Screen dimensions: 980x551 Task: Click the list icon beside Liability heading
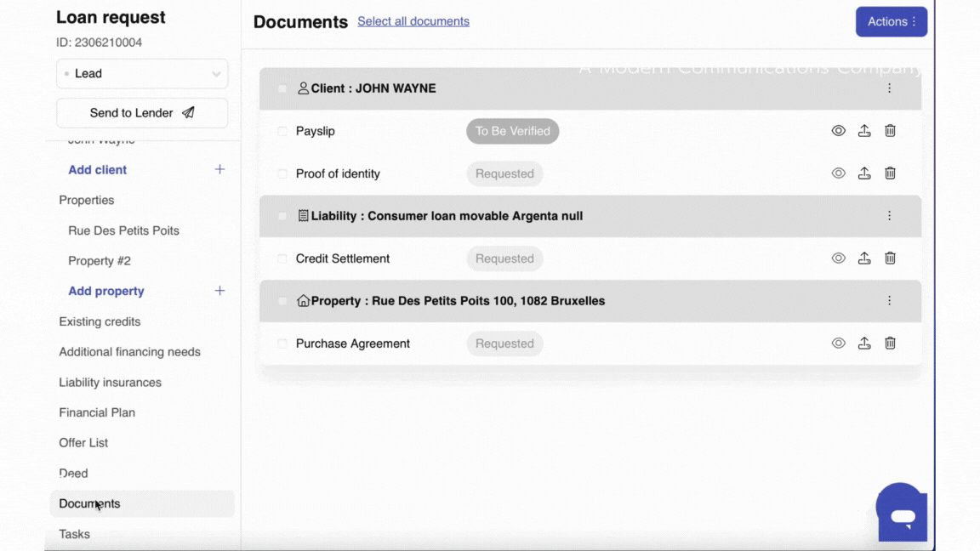pos(303,215)
